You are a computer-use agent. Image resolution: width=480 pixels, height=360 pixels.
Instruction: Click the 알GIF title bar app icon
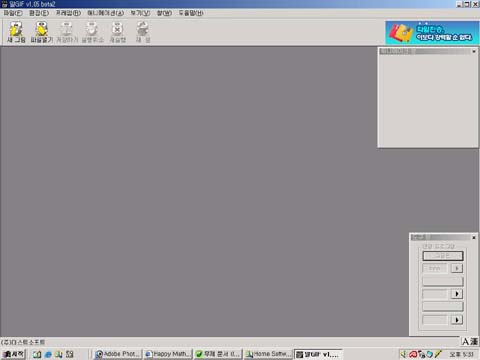click(4, 4)
